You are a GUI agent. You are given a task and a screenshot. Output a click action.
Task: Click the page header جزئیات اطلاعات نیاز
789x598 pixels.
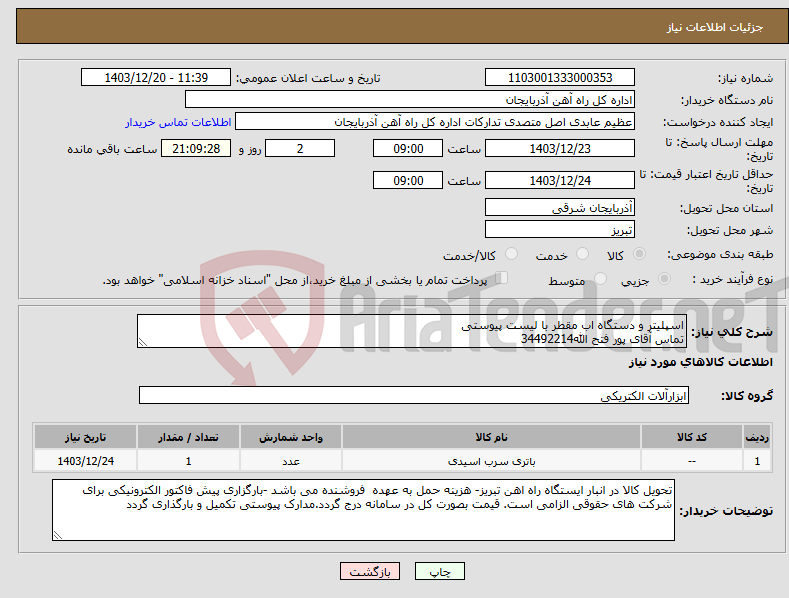point(715,27)
